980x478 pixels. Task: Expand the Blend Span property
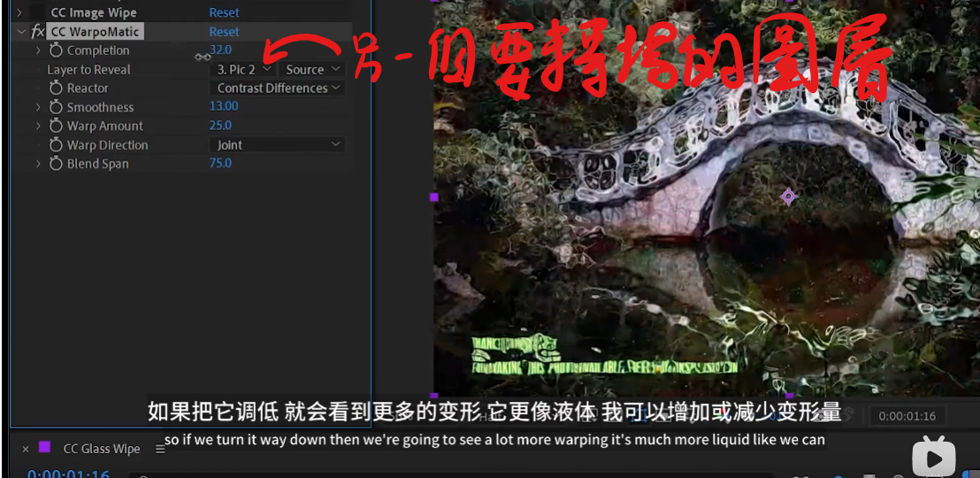(38, 164)
